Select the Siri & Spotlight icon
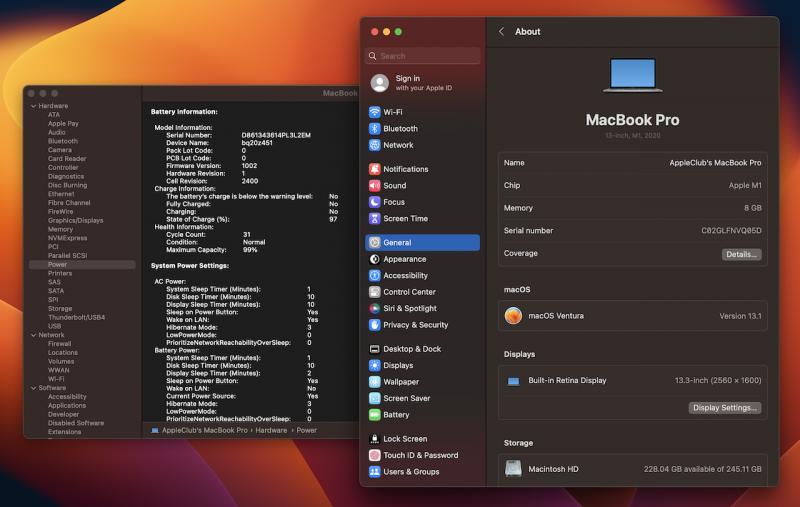Image resolution: width=800 pixels, height=507 pixels. click(374, 308)
